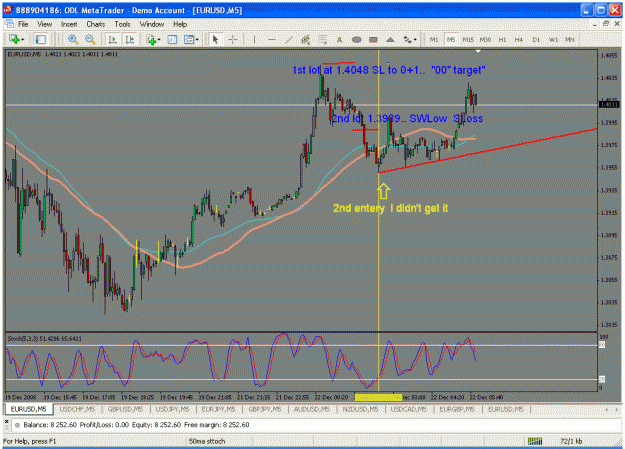625x449 pixels.
Task: Open the Insert menu
Action: 69,24
